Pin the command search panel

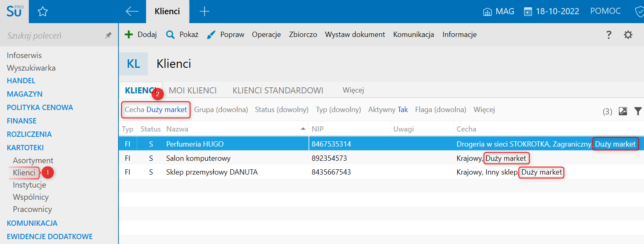coord(108,35)
